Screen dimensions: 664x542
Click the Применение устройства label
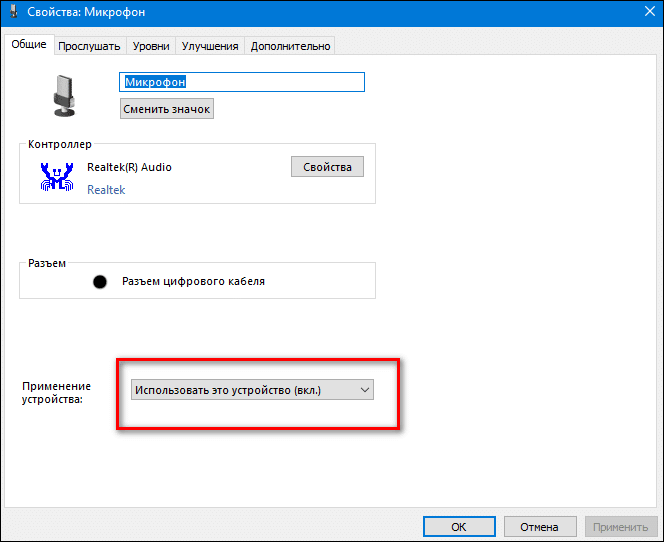click(x=56, y=393)
